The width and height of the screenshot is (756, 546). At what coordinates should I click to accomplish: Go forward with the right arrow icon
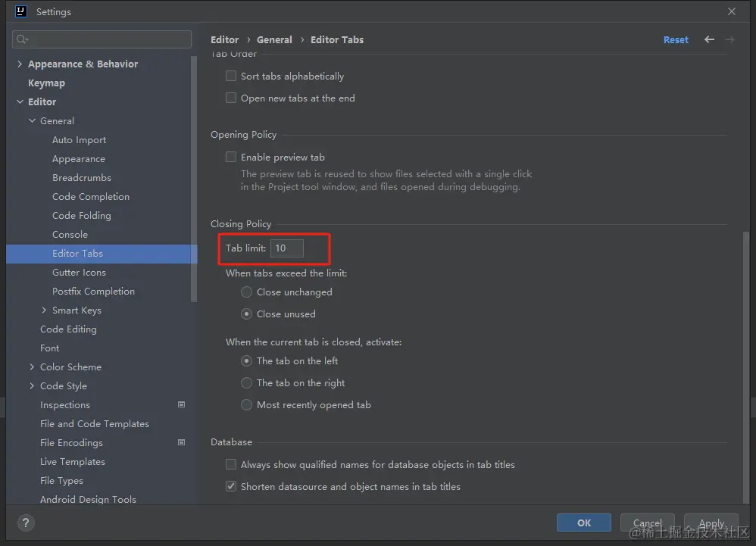point(729,39)
